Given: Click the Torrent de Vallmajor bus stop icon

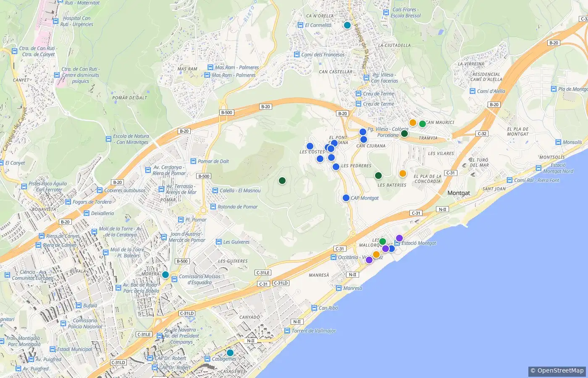Looking at the screenshot, I should [287, 331].
